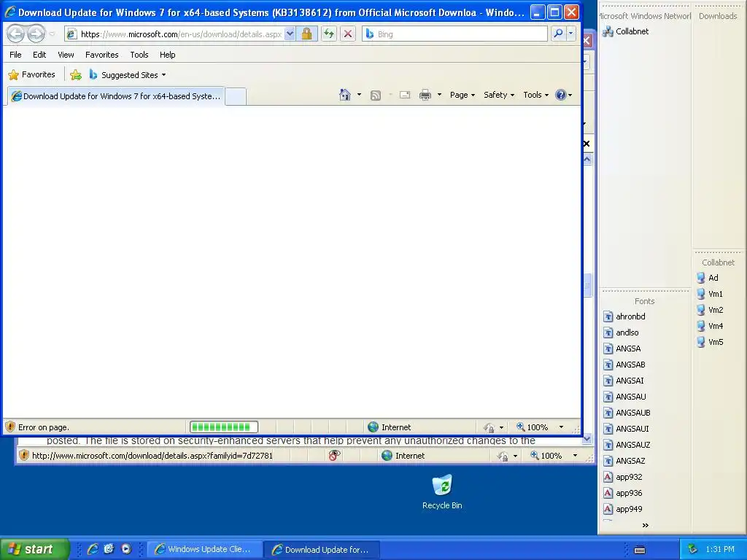The image size is (747, 560).
Task: Open the Vm2 computer
Action: 710,310
